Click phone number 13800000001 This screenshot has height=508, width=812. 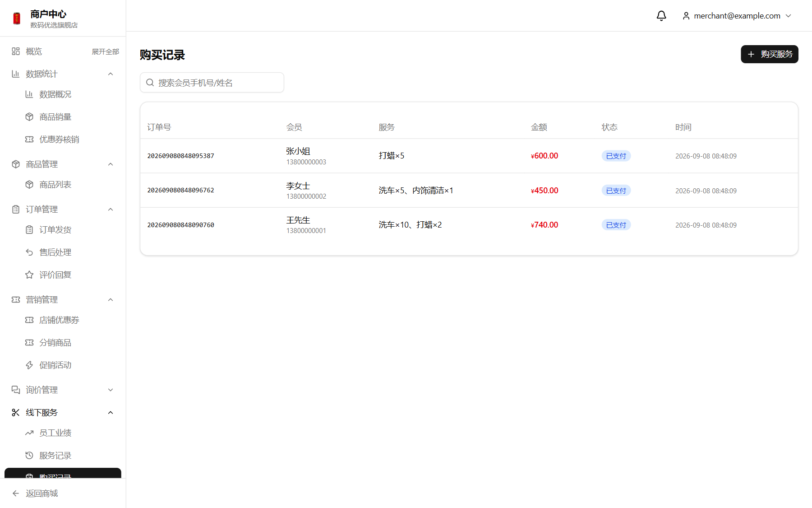pyautogui.click(x=306, y=231)
